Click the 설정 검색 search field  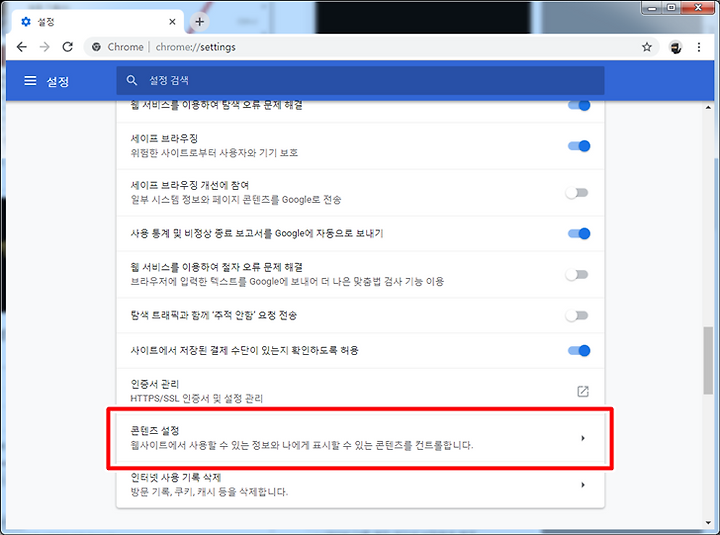point(360,80)
